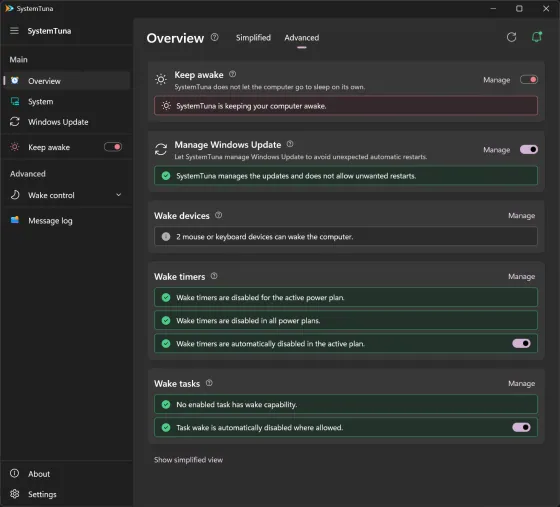Click the sync icon in Windows Update card
Viewport: 560px width, 507px height.
[x=161, y=149]
